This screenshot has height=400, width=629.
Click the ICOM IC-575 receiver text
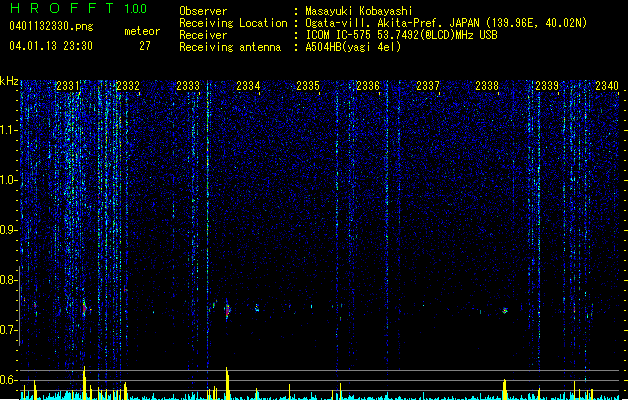pyautogui.click(x=402, y=35)
